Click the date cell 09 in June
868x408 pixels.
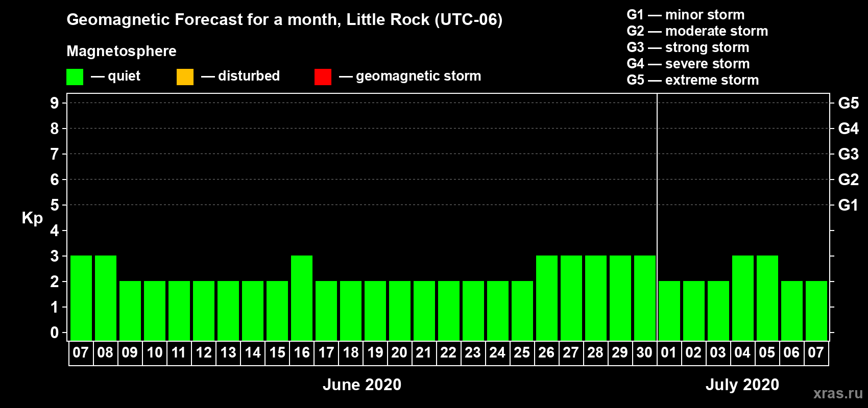130,353
